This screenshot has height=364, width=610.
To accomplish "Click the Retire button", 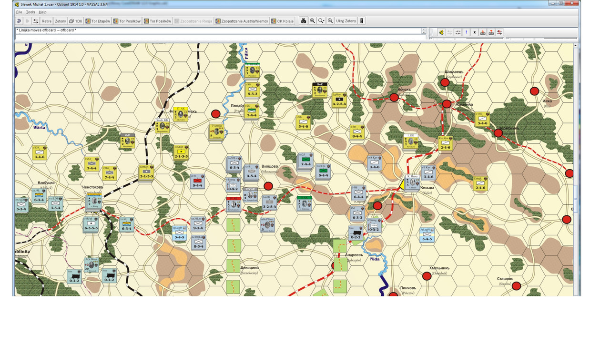I will click(x=46, y=21).
